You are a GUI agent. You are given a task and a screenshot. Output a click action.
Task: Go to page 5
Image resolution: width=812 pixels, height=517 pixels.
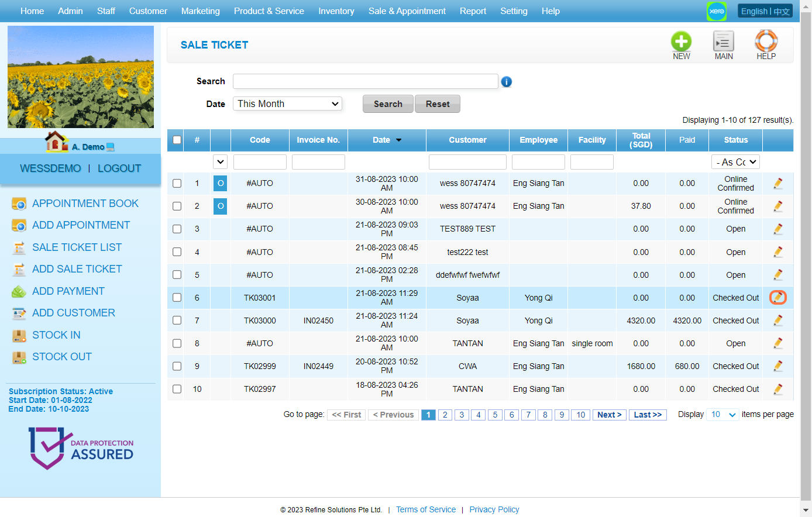(495, 415)
